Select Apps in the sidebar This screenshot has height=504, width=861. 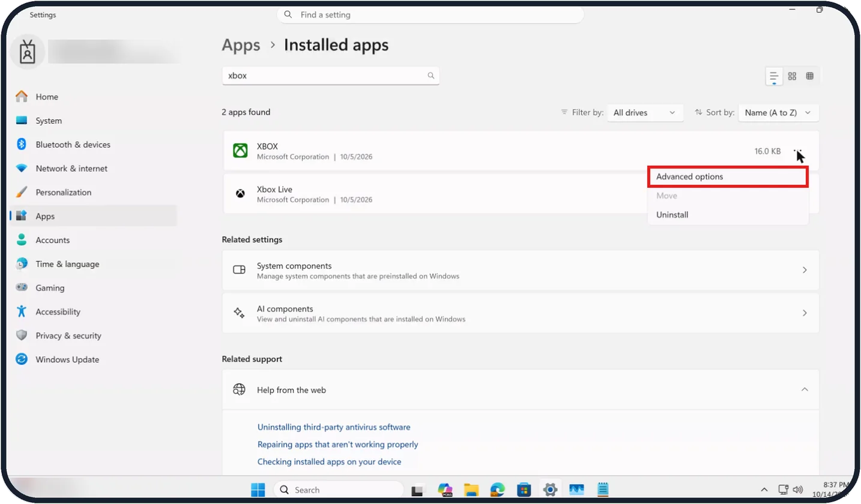(93, 216)
